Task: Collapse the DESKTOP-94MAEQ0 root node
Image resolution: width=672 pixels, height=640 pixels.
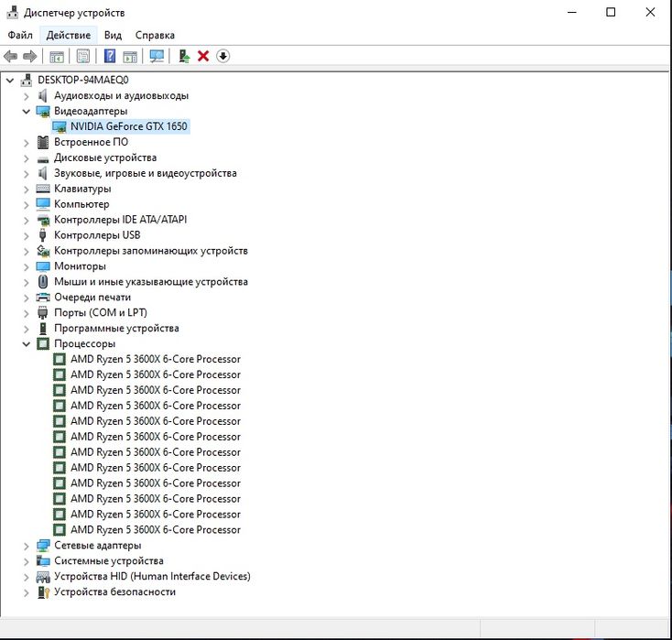Action: point(10,81)
